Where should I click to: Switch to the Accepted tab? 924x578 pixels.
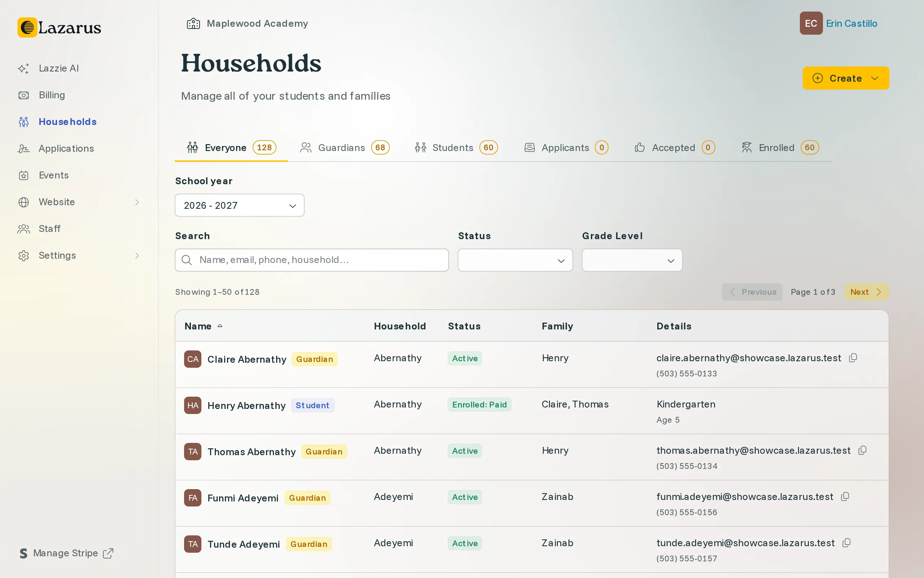tap(674, 147)
